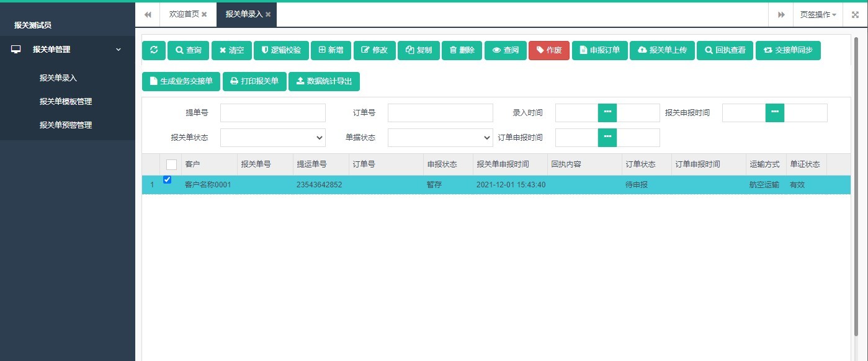The image size is (868, 361).
Task: Open the 报关单状态 dropdown
Action: point(272,137)
